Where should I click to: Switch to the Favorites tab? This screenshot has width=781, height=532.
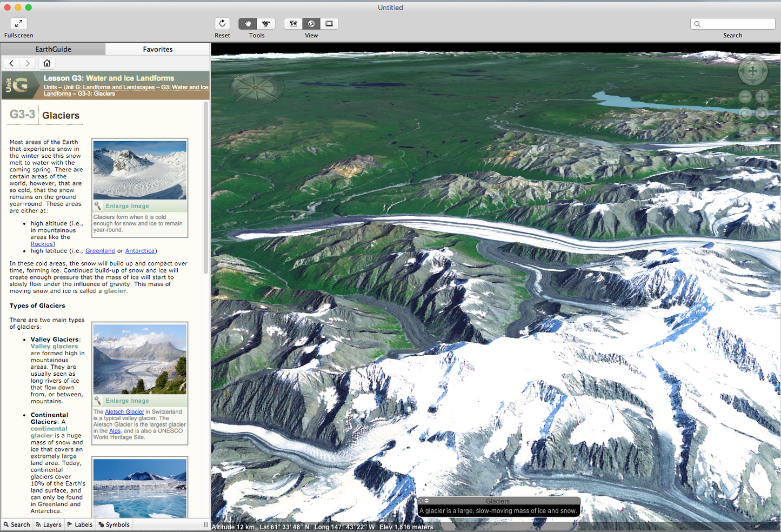click(158, 49)
